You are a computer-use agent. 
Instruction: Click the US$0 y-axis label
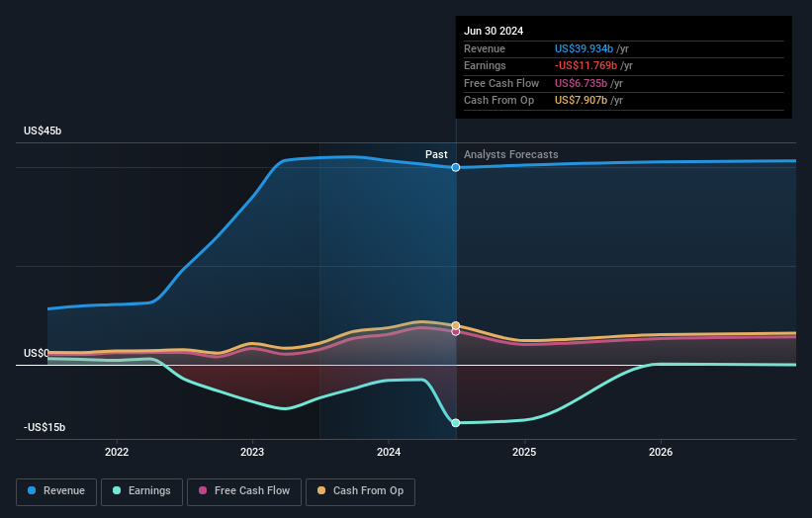pyautogui.click(x=37, y=353)
